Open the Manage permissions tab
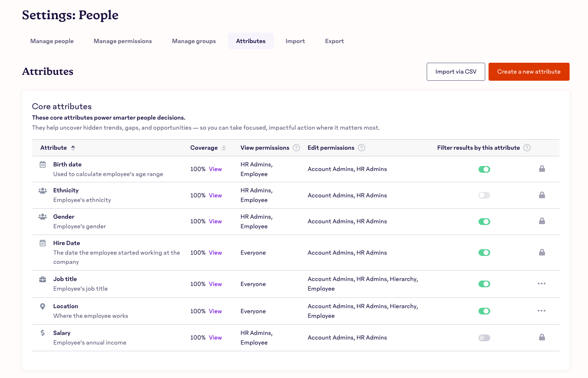 tap(123, 41)
